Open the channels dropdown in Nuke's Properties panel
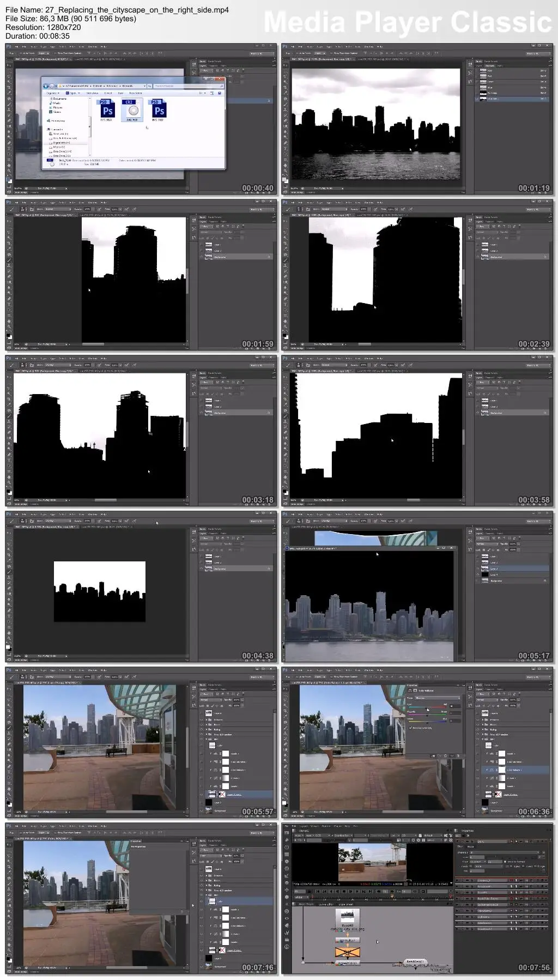This screenshot has width=558, height=980. 504,852
